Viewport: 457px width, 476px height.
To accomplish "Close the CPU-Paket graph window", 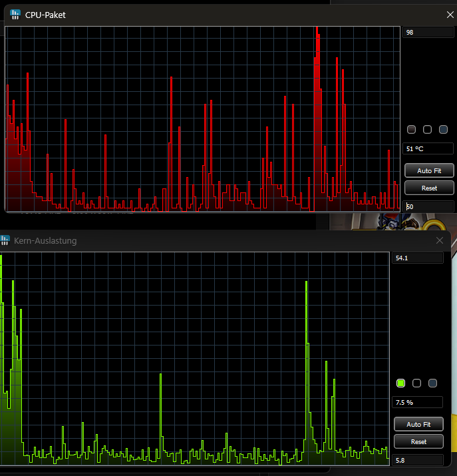I will click(x=450, y=15).
